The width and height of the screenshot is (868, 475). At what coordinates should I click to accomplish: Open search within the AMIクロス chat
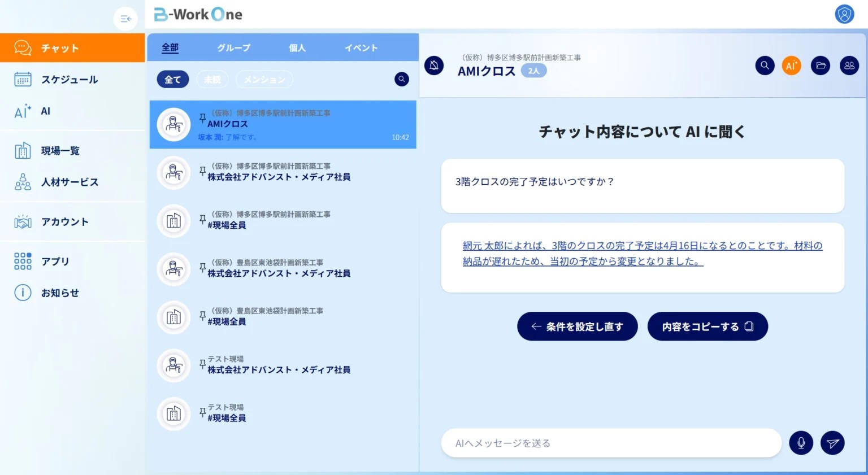coord(765,66)
